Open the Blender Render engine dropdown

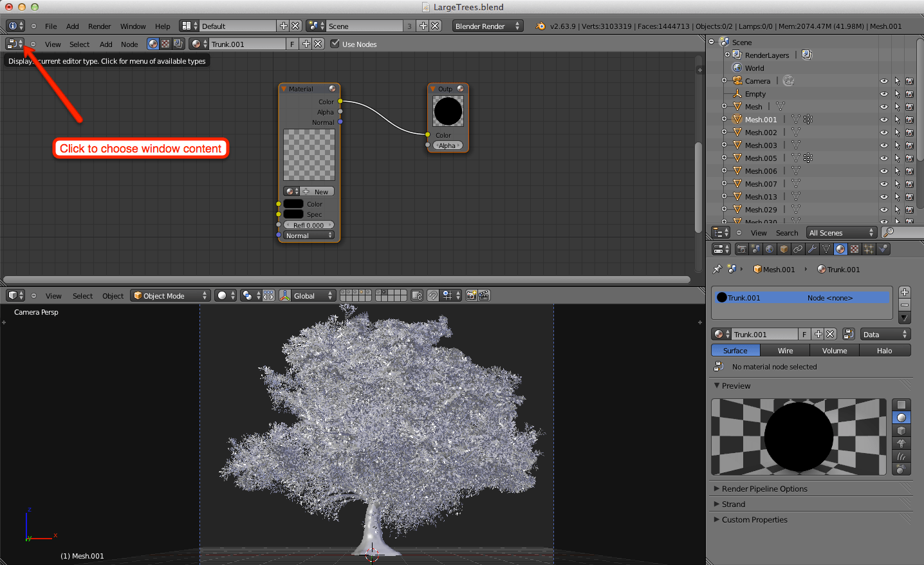(x=487, y=26)
